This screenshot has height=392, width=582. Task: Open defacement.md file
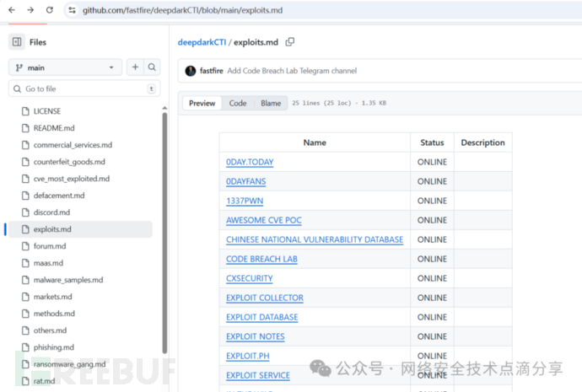[59, 196]
